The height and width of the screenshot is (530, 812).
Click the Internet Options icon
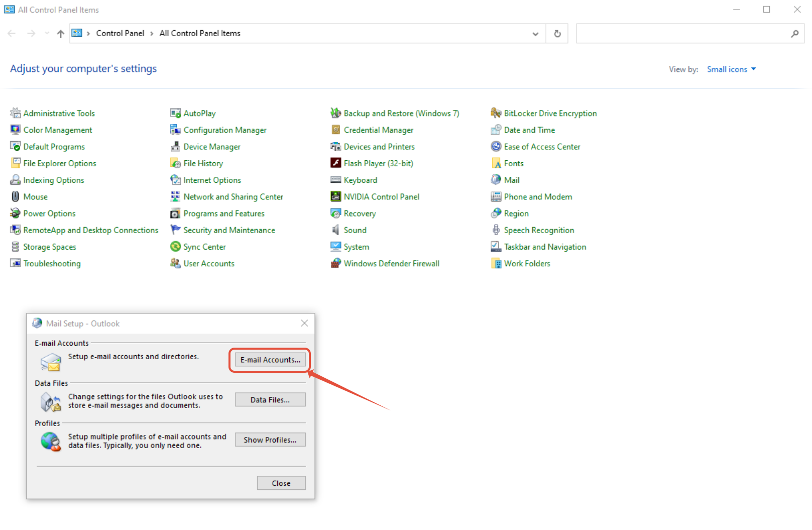tap(175, 180)
